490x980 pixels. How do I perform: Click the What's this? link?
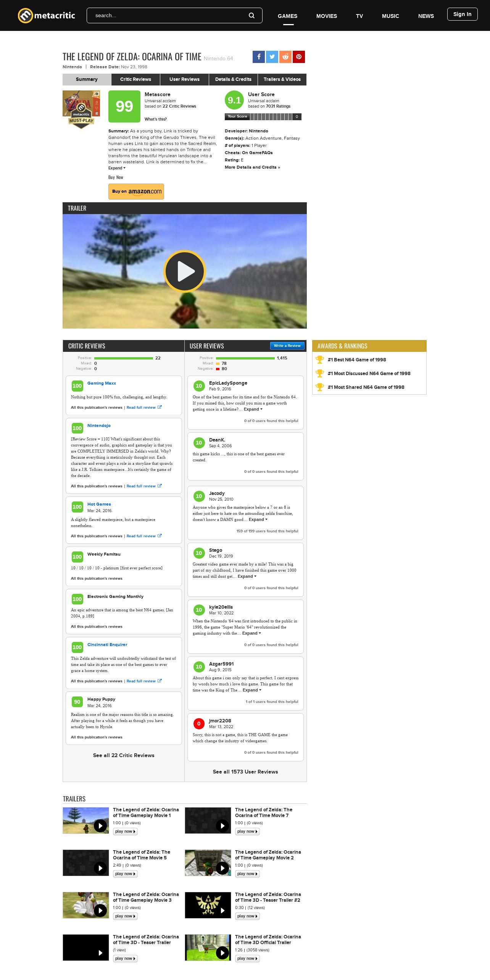click(x=156, y=119)
